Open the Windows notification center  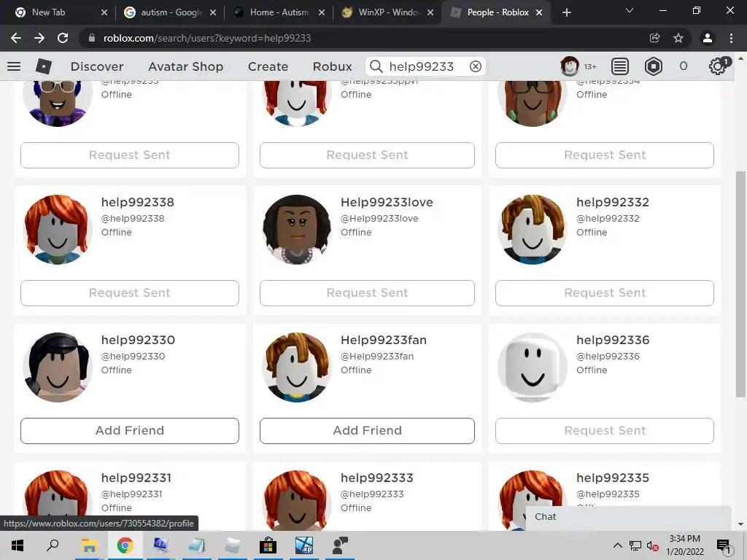(724, 546)
